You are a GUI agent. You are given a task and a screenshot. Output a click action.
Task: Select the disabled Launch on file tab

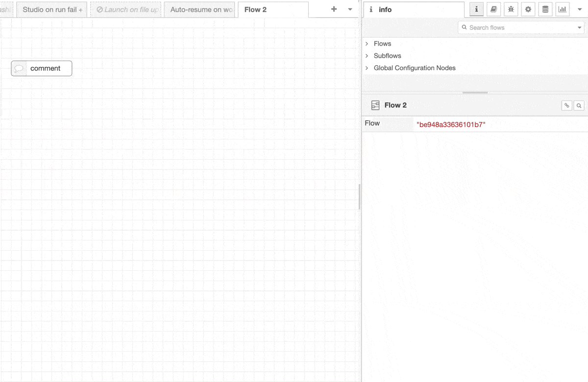[127, 10]
